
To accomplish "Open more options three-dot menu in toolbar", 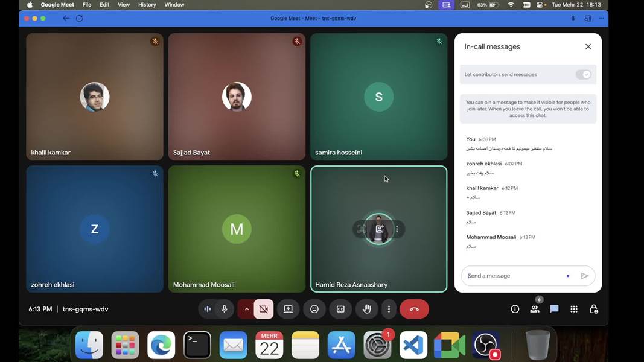I will pos(389,309).
